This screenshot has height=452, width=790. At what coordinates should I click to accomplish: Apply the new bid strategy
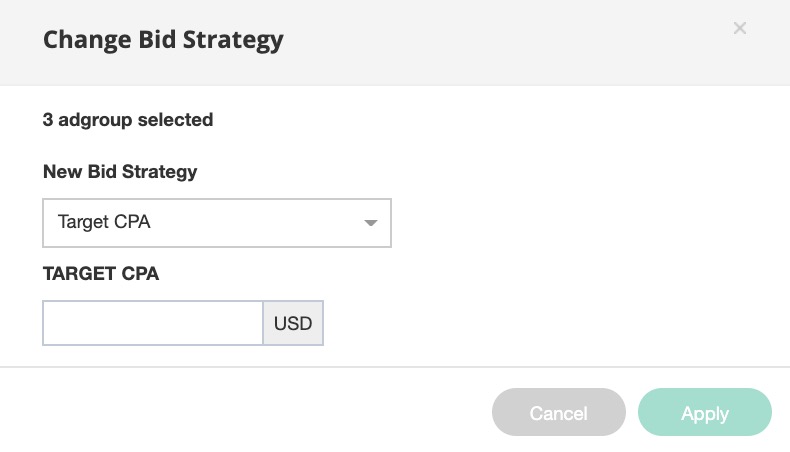[x=704, y=413]
